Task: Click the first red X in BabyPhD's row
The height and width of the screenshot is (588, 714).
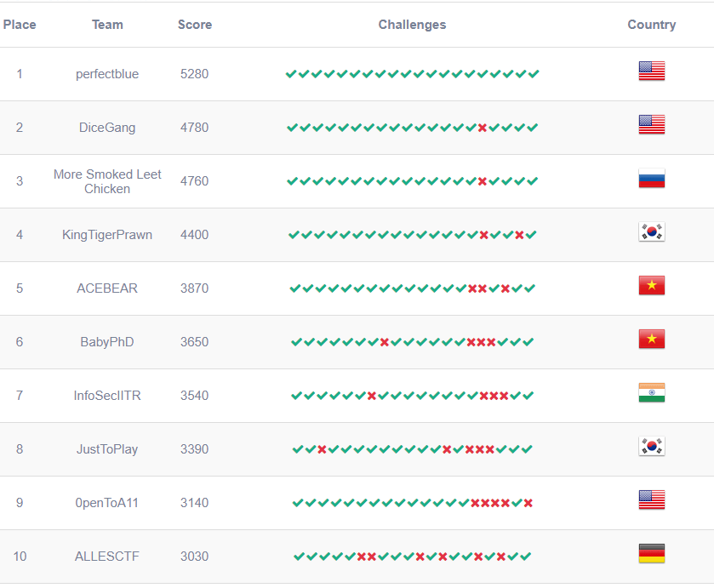Action: tap(385, 342)
